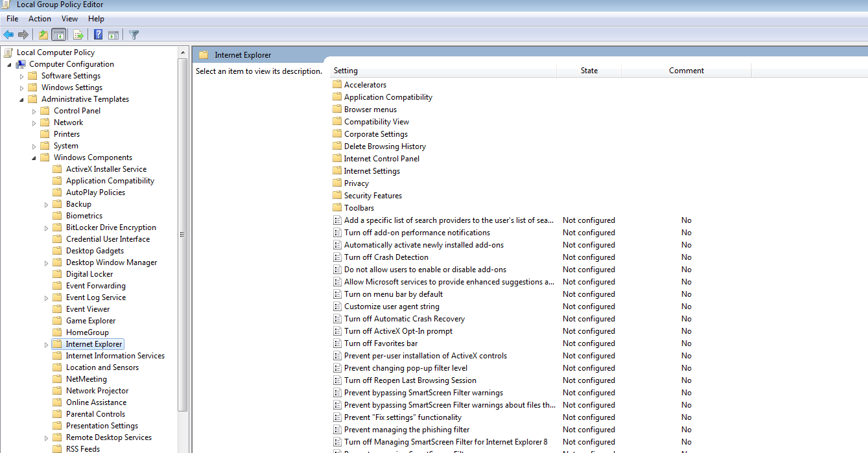Expand the Windows Settings node
The image size is (868, 453).
[x=21, y=88]
